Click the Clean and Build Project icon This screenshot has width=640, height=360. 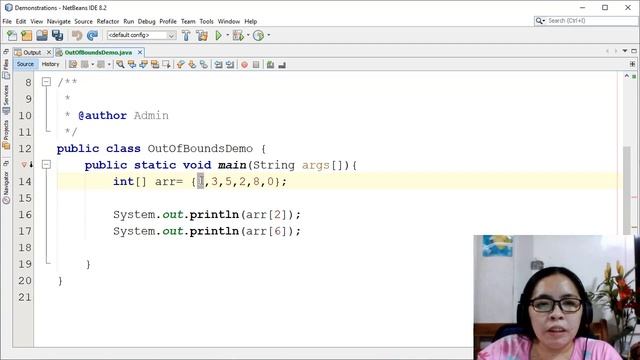click(202, 36)
